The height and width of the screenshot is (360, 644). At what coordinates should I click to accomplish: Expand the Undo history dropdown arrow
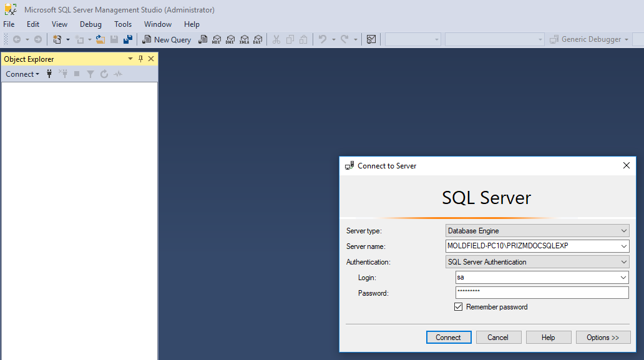tap(333, 40)
